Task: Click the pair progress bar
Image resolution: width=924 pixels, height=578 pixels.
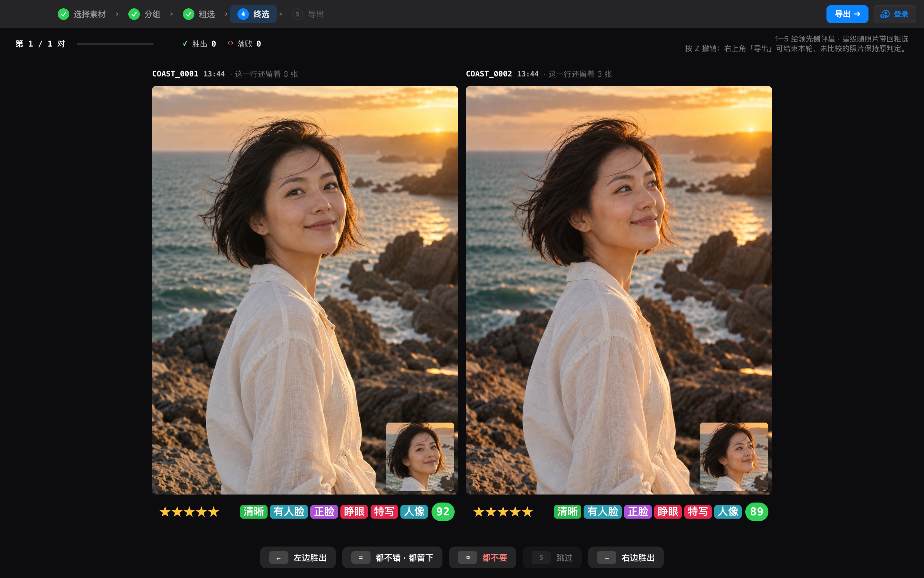Action: click(x=115, y=44)
